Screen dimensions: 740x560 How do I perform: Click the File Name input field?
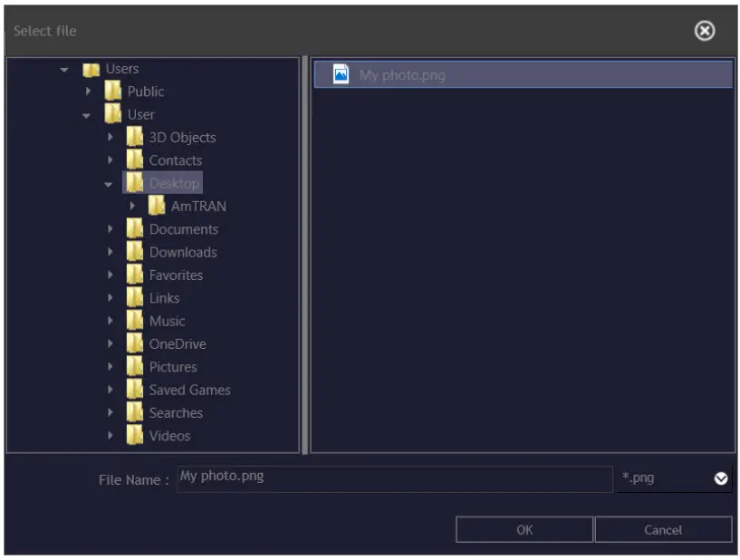coord(394,478)
